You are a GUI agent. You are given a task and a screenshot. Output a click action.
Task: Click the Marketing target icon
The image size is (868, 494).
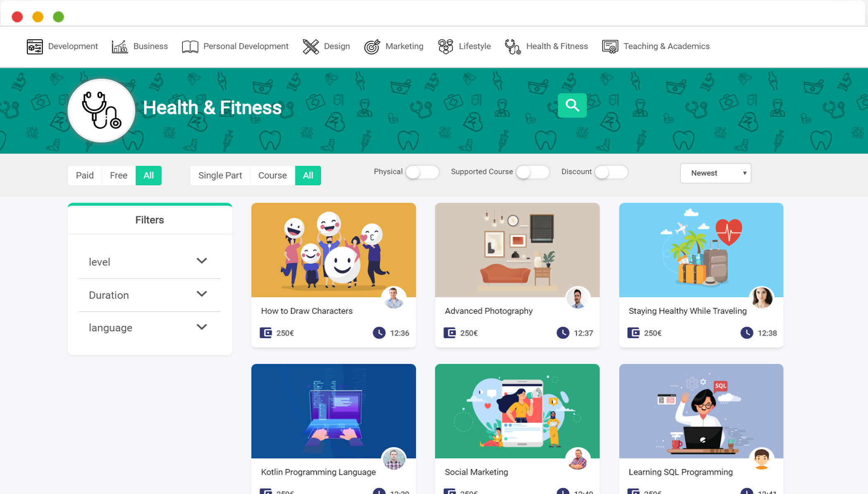372,47
